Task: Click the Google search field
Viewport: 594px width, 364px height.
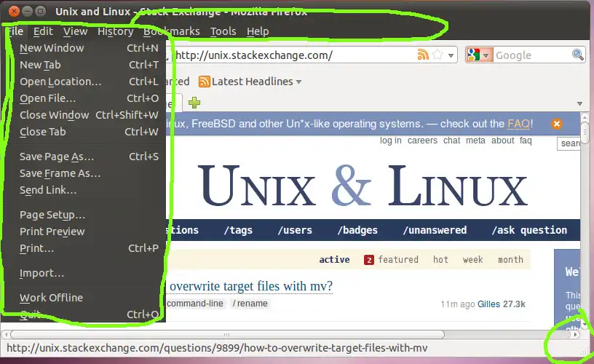Action: (x=532, y=55)
